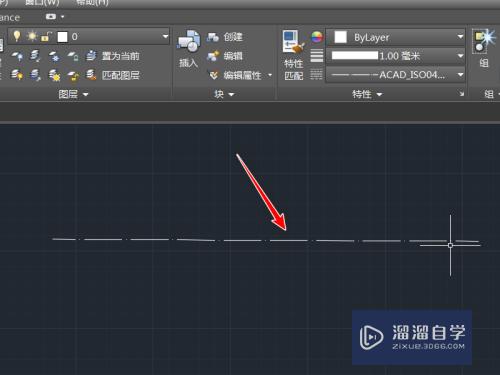
Task: Select the dash-dot line in the drawing
Action: pos(266,240)
